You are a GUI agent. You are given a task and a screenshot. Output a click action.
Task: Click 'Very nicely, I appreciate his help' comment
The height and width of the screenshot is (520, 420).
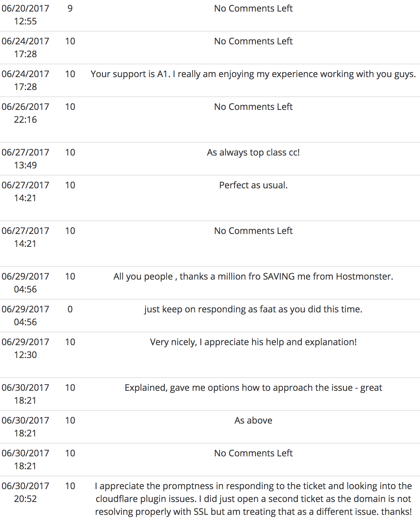253,342
